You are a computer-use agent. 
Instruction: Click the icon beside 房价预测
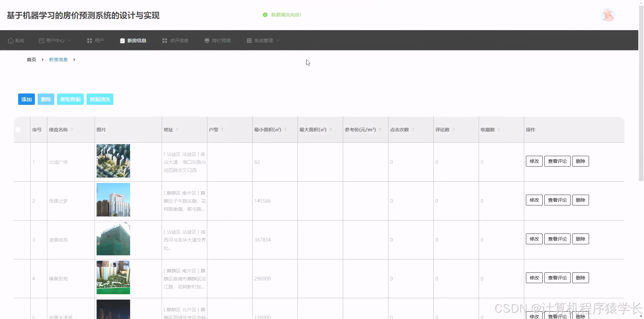pyautogui.click(x=207, y=41)
